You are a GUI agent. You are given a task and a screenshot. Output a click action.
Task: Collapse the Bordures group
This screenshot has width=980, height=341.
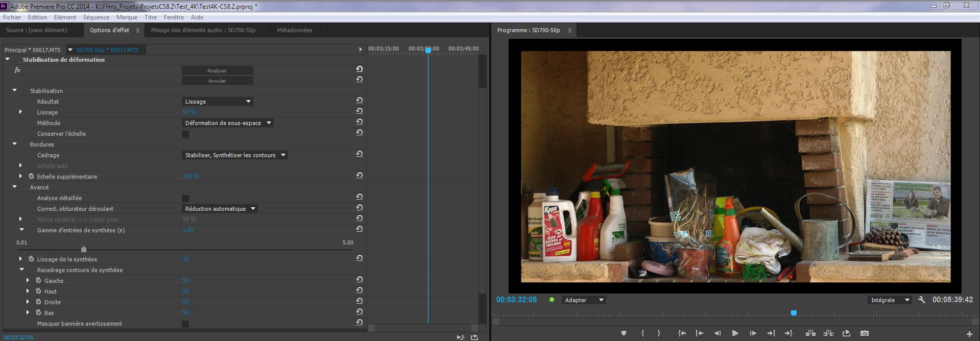click(x=15, y=144)
